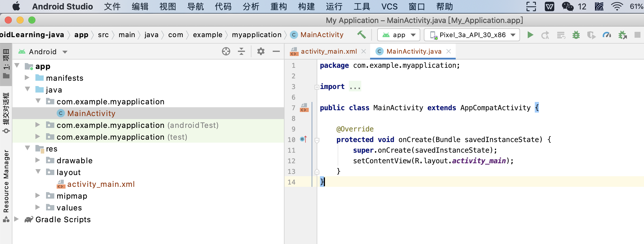
Task: Expand com.example.myapplication (test) package
Action: [x=38, y=136]
